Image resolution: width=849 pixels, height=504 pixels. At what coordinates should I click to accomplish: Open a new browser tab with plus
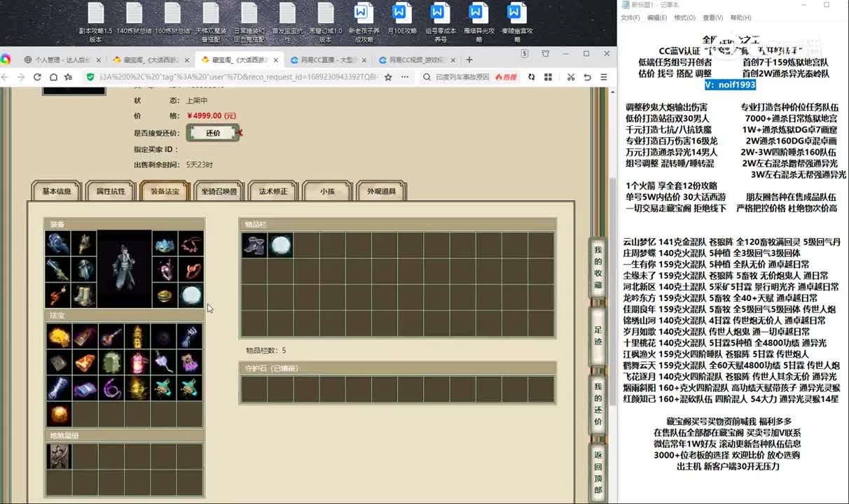pos(469,59)
